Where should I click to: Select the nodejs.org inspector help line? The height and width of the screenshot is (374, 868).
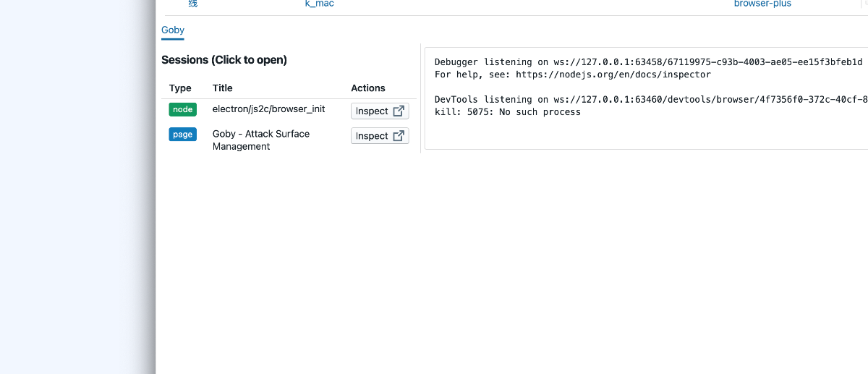(573, 75)
